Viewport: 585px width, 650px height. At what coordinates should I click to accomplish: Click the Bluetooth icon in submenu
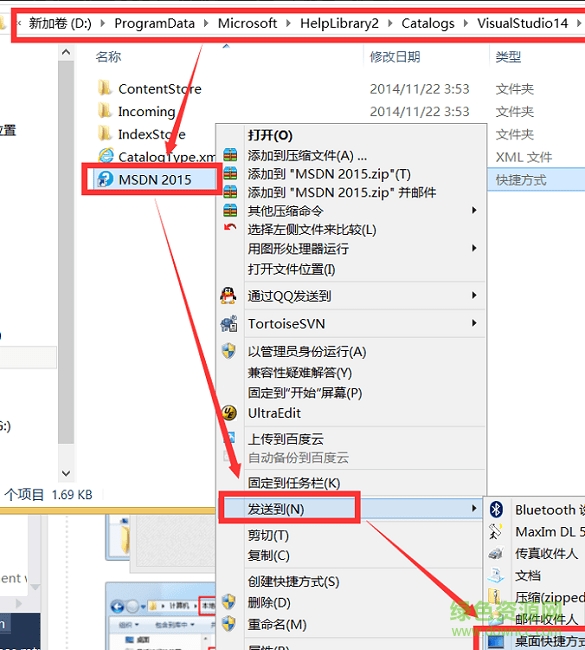point(496,509)
